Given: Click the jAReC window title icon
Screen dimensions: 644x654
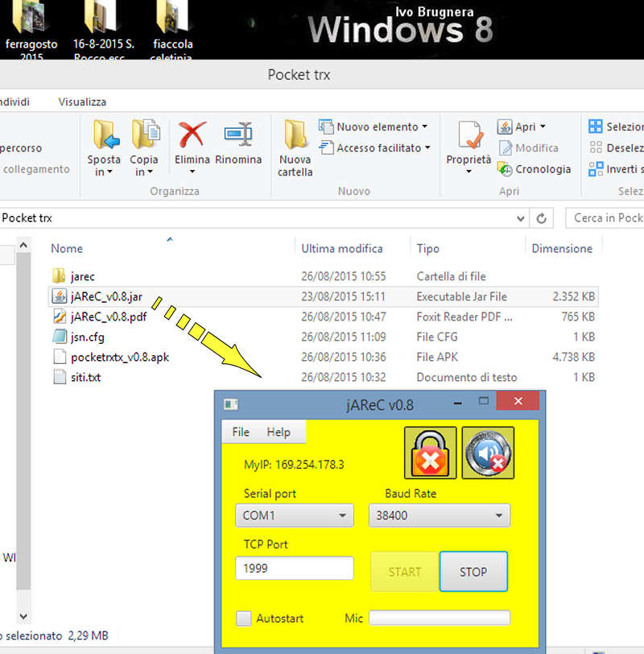Looking at the screenshot, I should coord(231,404).
